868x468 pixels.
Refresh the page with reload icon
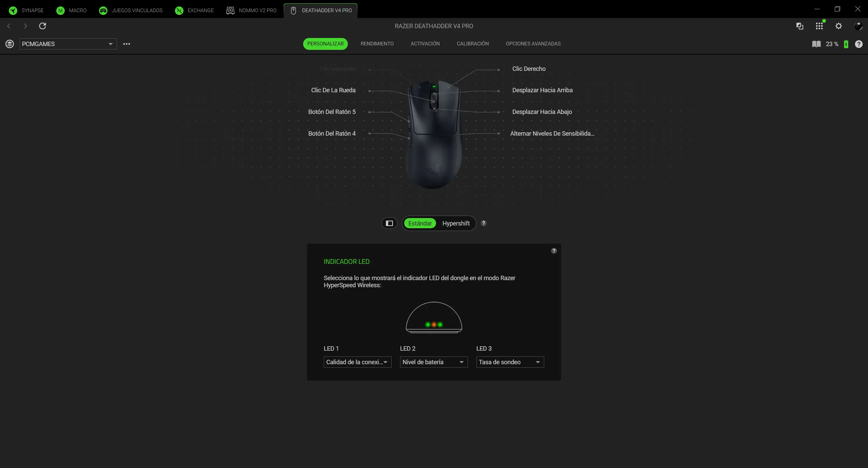[42, 26]
